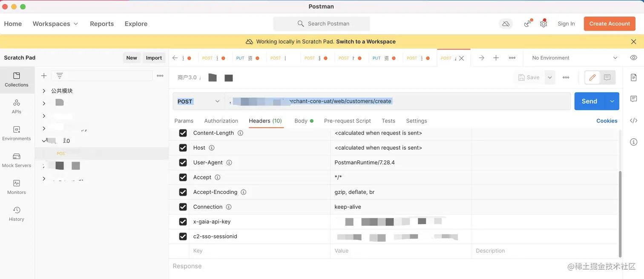Open the POST method dropdown
The height and width of the screenshot is (279, 644).
pos(198,101)
